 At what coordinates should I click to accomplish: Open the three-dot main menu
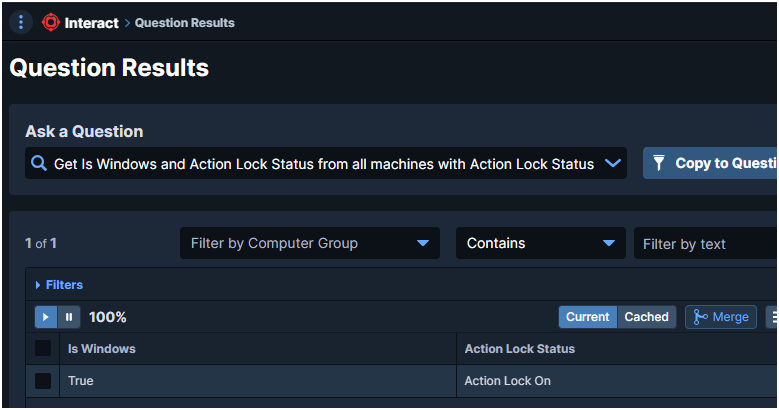coord(21,22)
